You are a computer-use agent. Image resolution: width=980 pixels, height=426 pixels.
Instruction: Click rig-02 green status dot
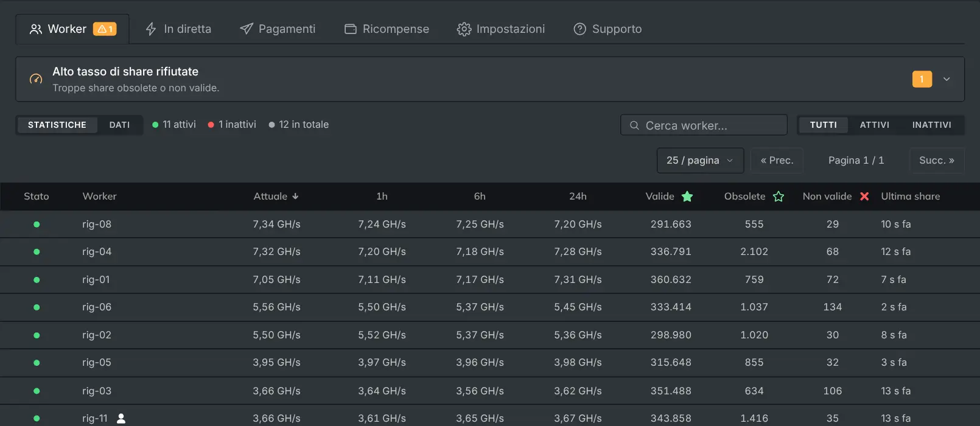point(37,335)
